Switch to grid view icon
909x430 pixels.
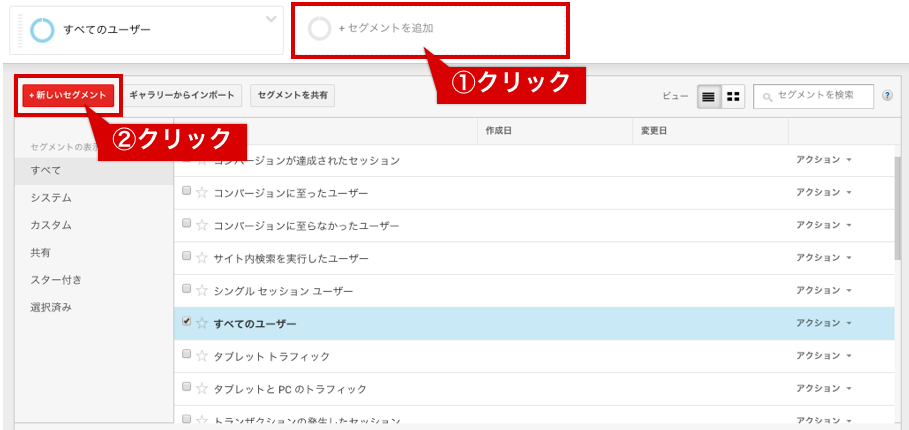point(734,96)
